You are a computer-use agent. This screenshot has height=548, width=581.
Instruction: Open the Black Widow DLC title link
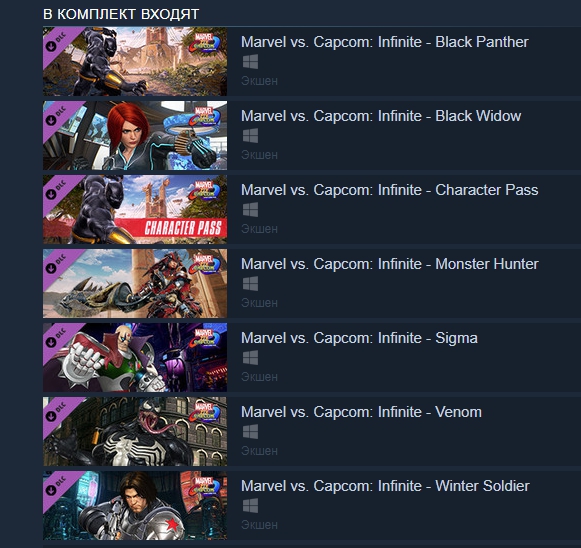pos(381,116)
